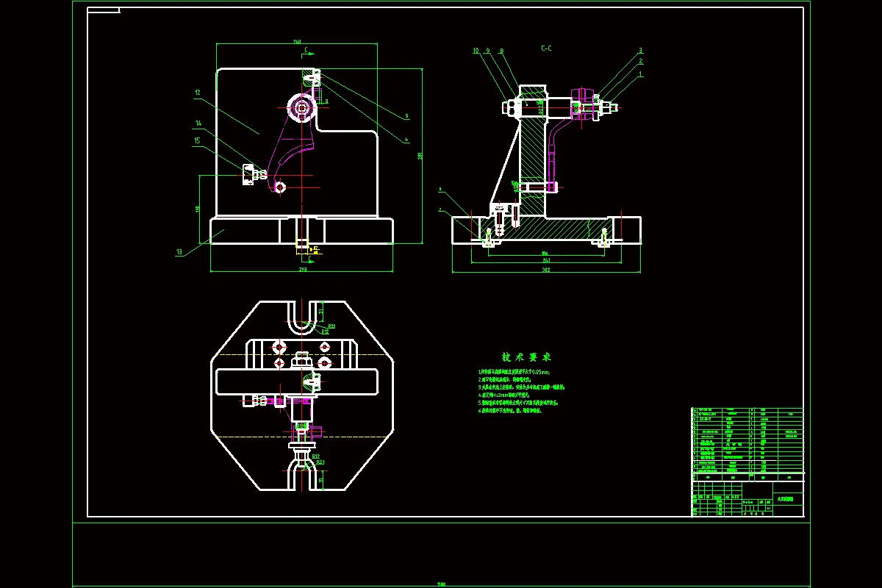
Task: Click part balloon number 3 in section view
Action: coord(640,51)
